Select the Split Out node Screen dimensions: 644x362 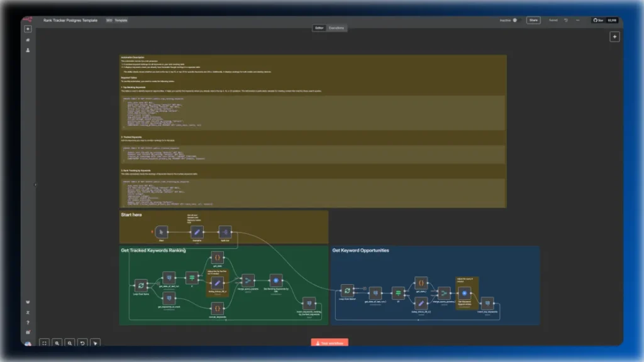(225, 232)
